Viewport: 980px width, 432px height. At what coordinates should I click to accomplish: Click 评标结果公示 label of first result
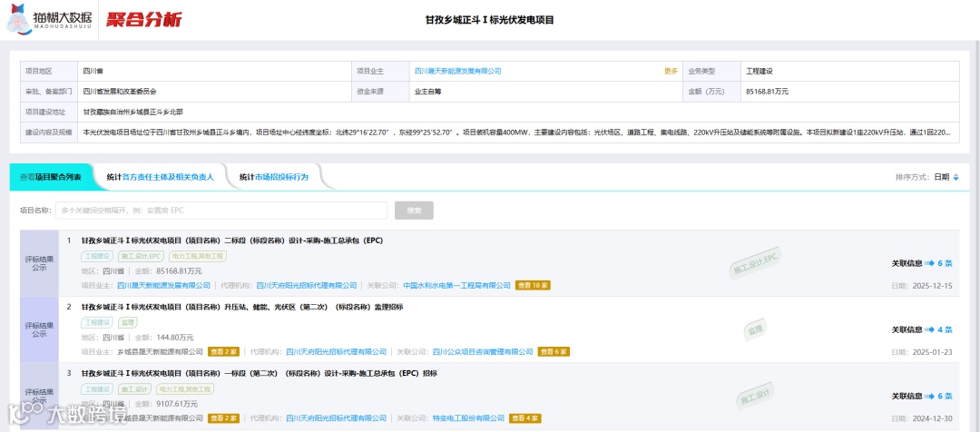pyautogui.click(x=39, y=262)
